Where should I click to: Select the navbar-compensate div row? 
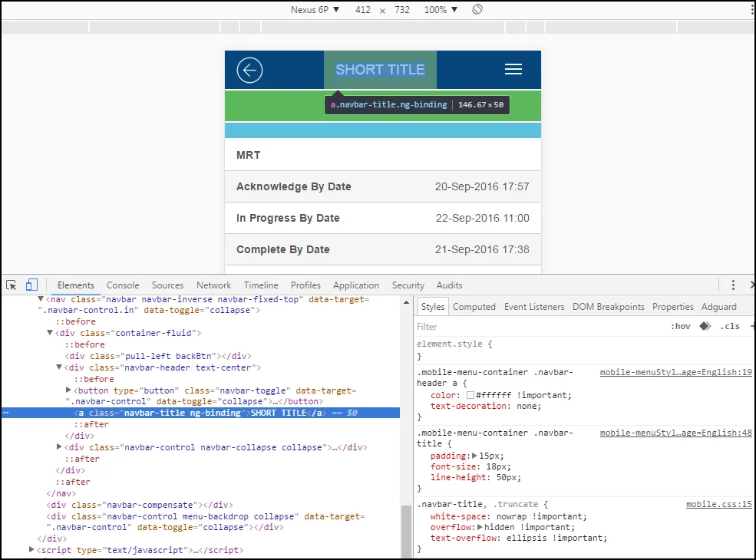click(140, 505)
